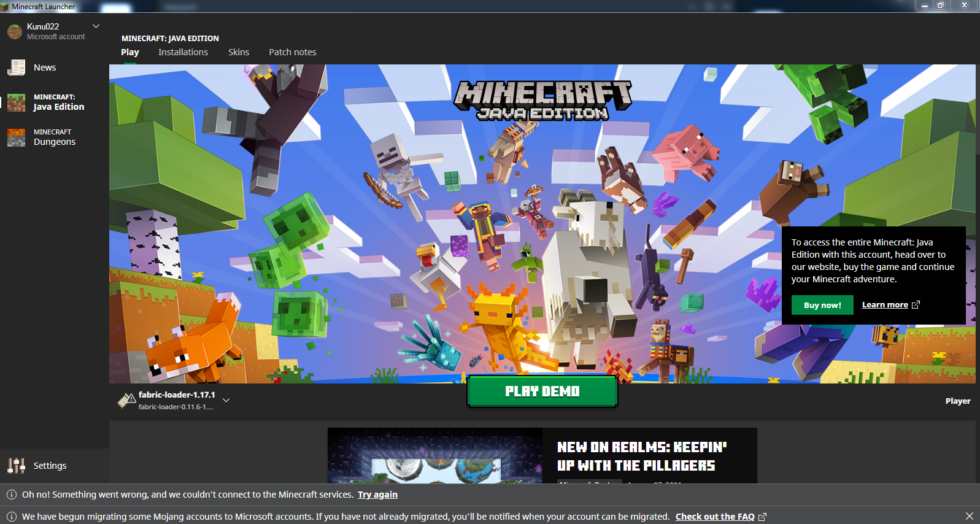Restore down the Minecraft Launcher window
The image size is (980, 524).
pos(940,6)
